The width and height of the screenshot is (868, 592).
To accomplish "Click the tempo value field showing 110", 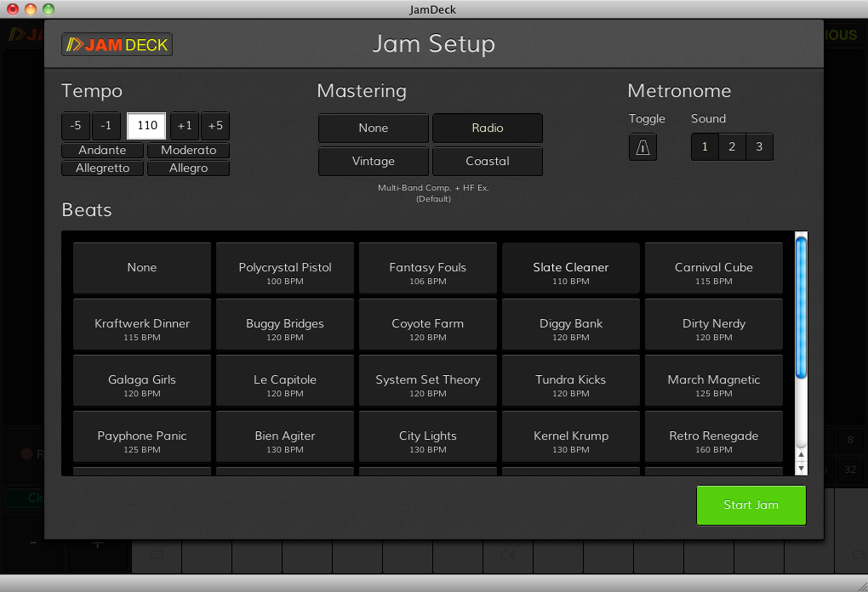I will point(146,126).
